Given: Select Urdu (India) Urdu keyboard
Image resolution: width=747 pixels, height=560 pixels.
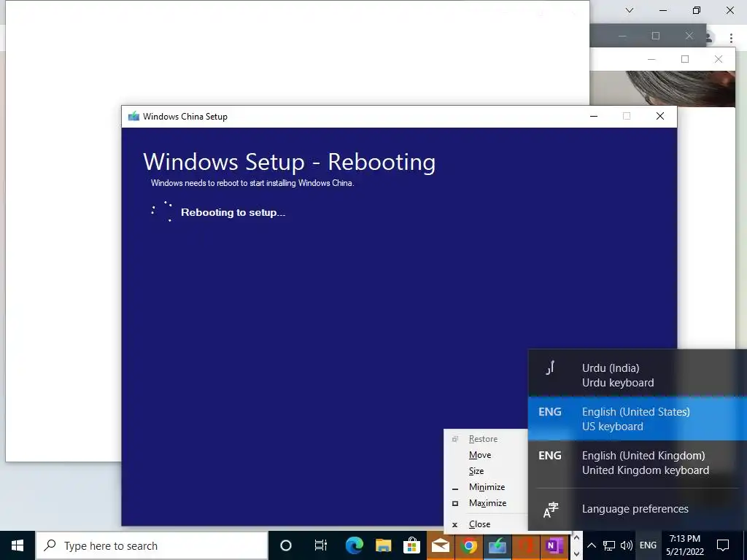Looking at the screenshot, I should pyautogui.click(x=638, y=376).
